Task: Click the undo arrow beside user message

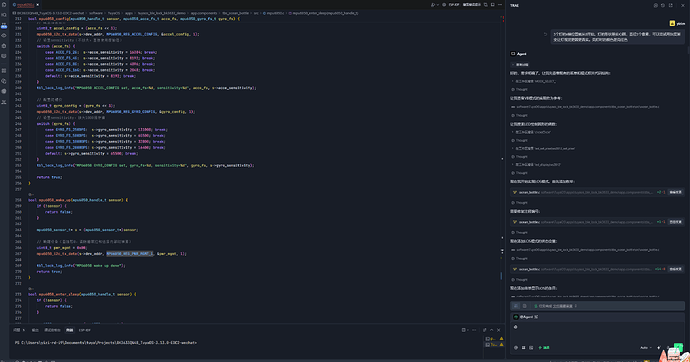Action: [545, 34]
